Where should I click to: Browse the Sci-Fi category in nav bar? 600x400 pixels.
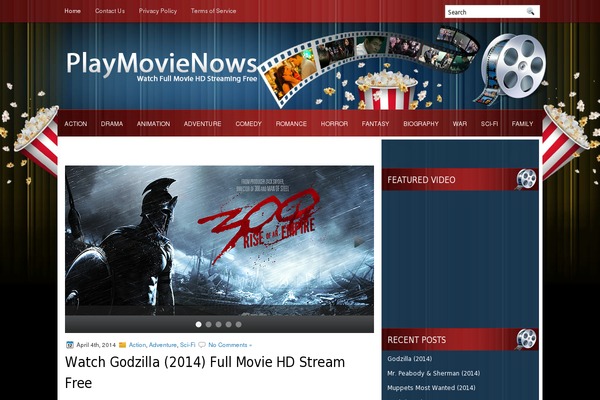[x=489, y=124]
